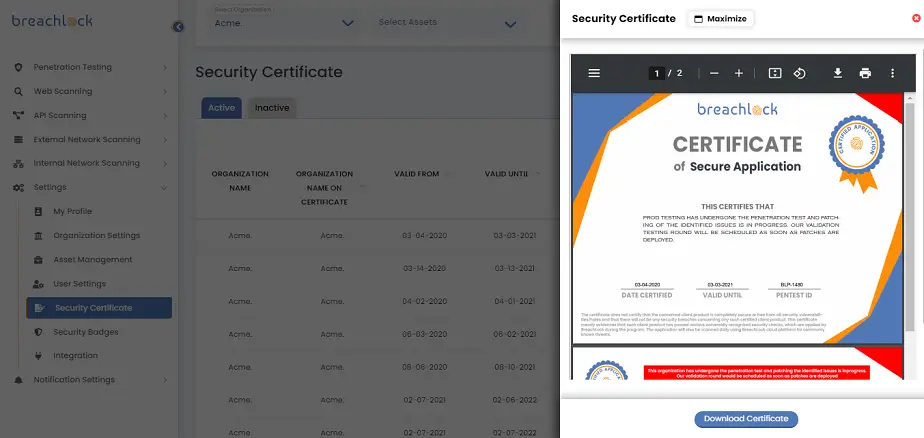The width and height of the screenshot is (924, 438).
Task: Click the My Profile icon
Action: [38, 211]
